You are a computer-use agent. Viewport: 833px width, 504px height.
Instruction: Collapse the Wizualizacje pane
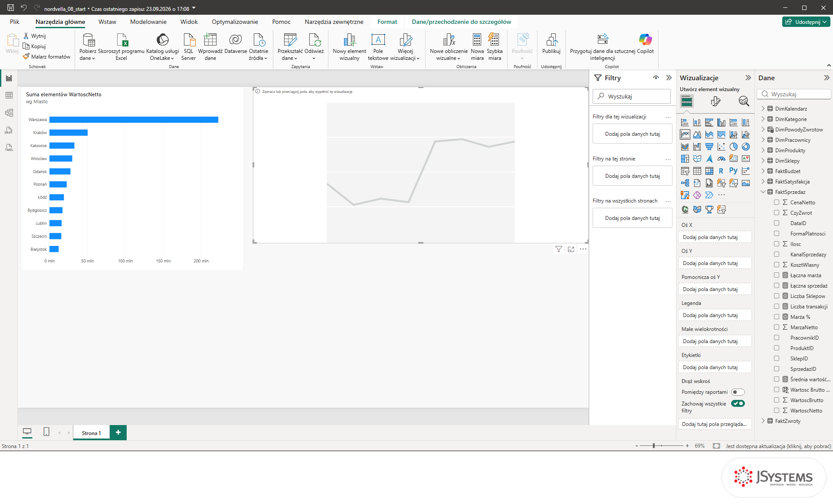748,78
